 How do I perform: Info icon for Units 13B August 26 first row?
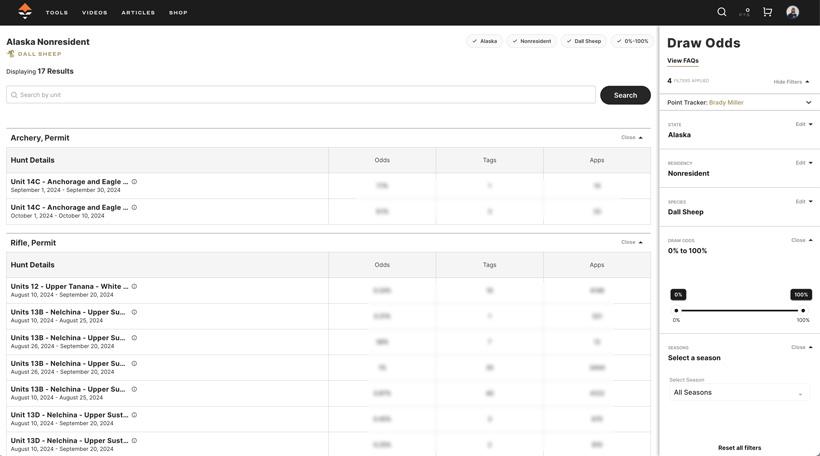click(x=134, y=338)
